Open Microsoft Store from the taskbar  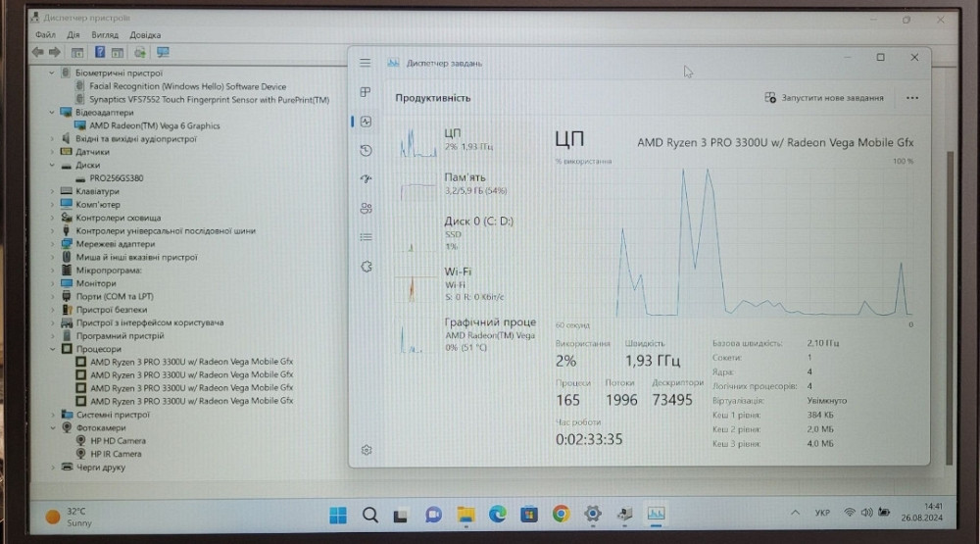[529, 515]
